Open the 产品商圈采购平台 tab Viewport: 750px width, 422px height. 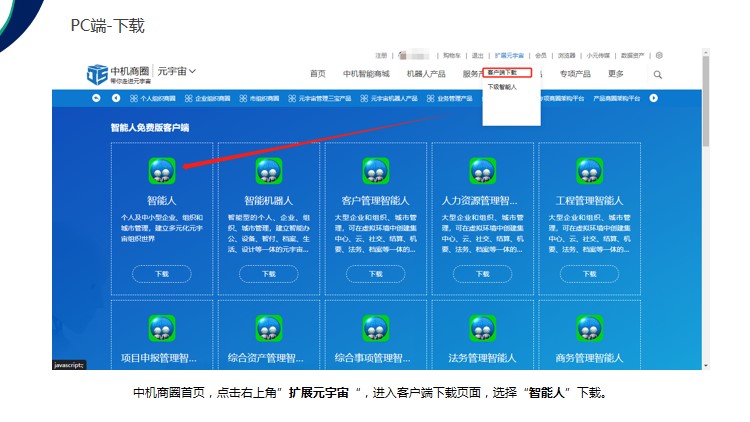[x=617, y=99]
